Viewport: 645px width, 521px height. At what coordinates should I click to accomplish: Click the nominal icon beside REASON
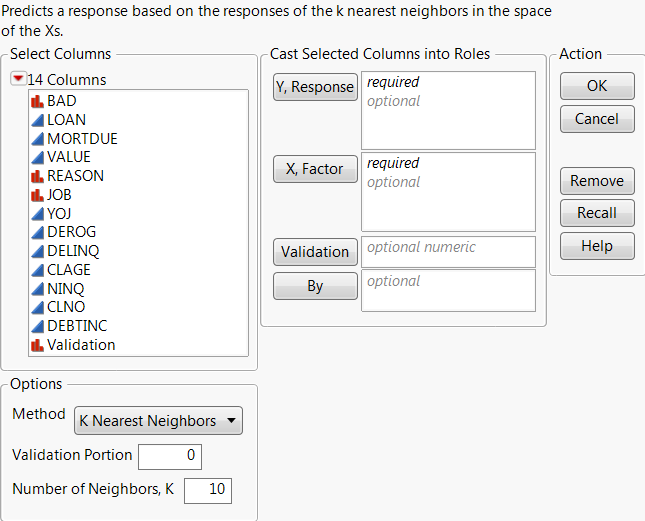38,176
